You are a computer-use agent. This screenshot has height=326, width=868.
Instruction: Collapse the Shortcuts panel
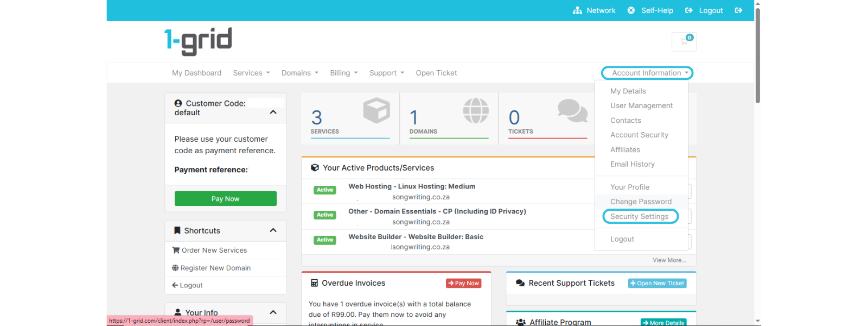point(273,230)
